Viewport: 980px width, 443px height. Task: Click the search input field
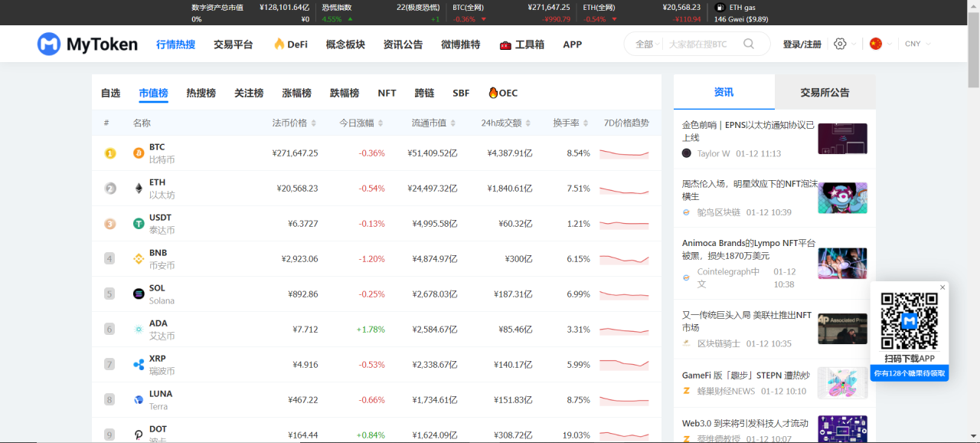[701, 44]
